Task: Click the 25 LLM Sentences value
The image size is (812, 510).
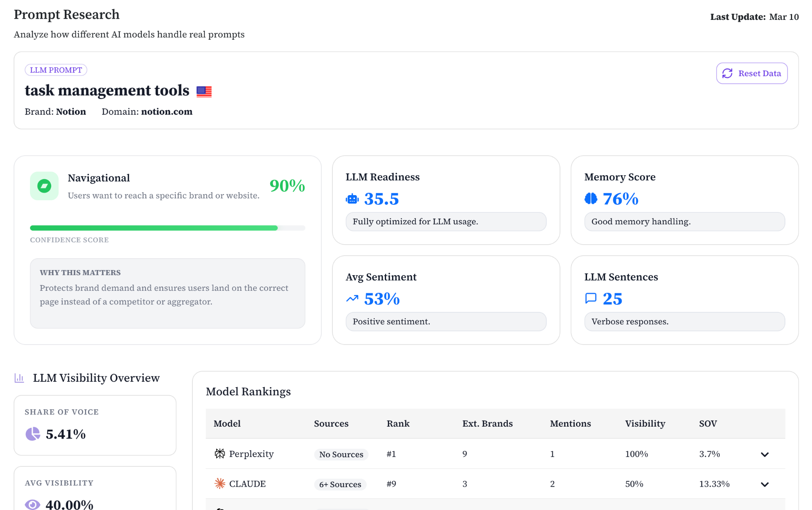Action: 612,299
